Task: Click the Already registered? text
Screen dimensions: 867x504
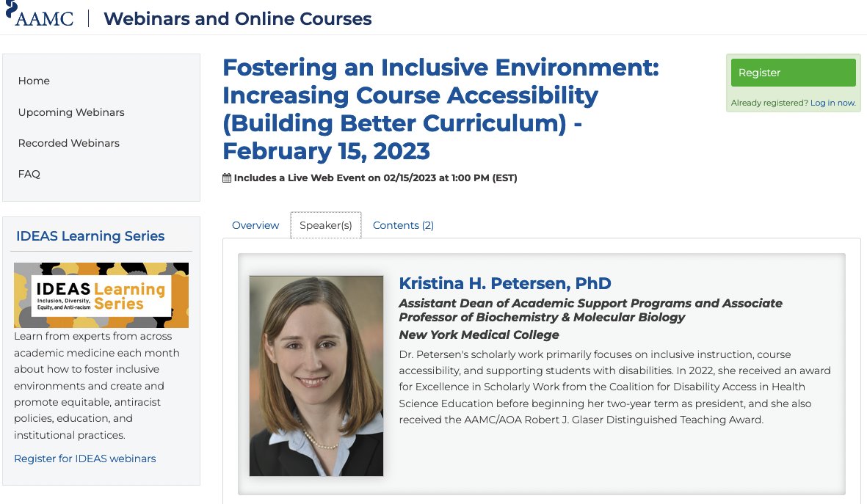Action: 769,103
